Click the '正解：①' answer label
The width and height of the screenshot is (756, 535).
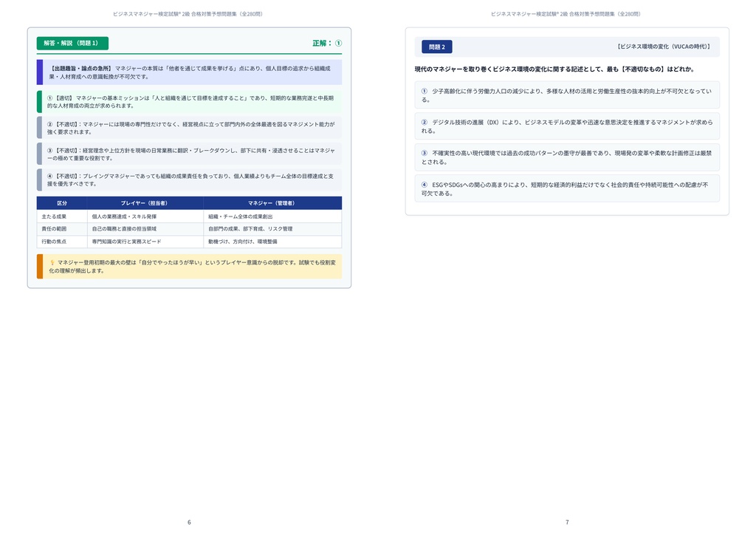coord(327,43)
